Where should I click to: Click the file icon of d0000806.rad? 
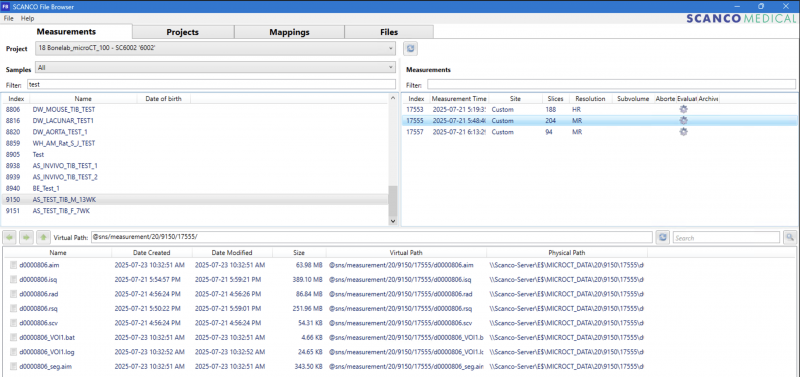[14, 294]
